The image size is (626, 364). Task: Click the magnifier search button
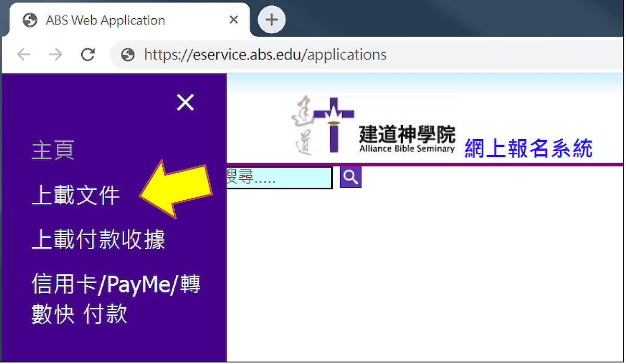(351, 177)
